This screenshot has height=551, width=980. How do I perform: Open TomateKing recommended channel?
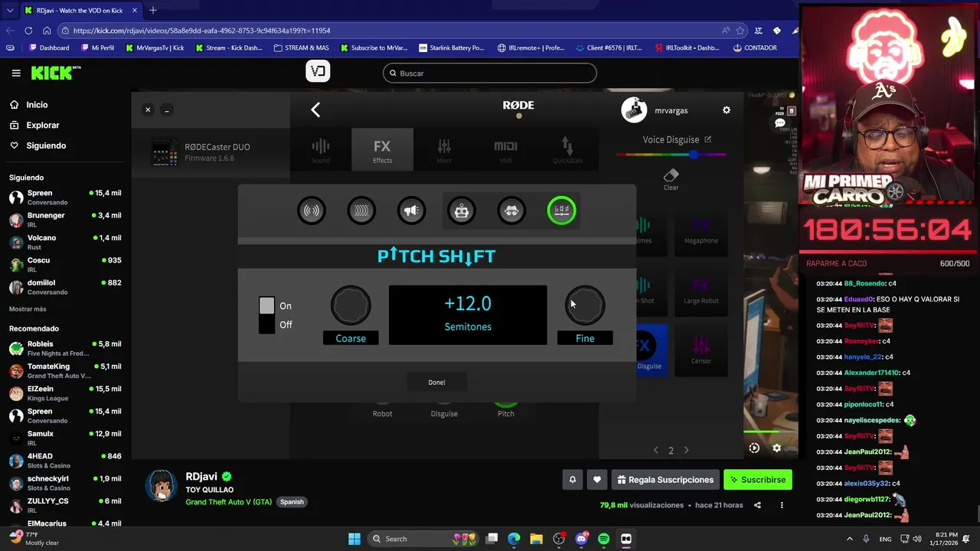[65, 371]
